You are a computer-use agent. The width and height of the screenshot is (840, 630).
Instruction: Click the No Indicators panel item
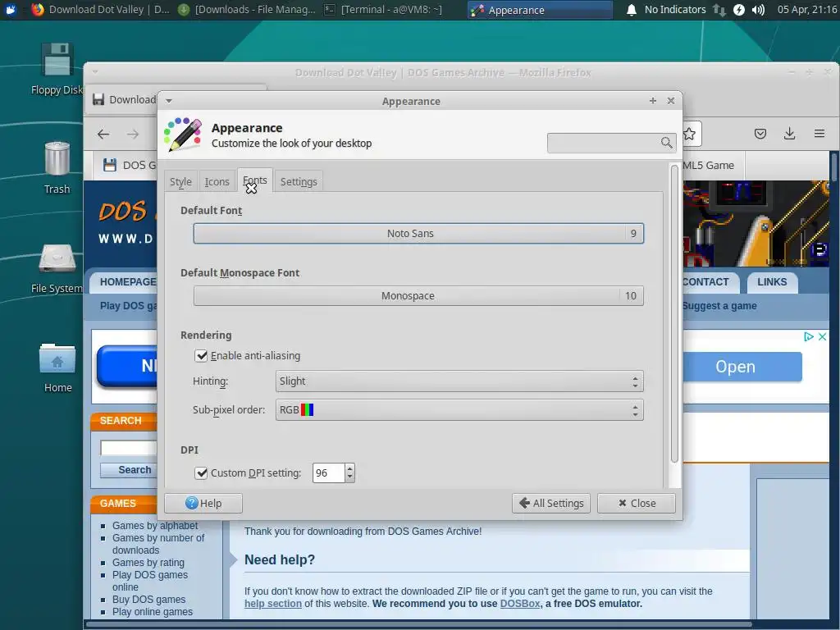[x=675, y=10]
